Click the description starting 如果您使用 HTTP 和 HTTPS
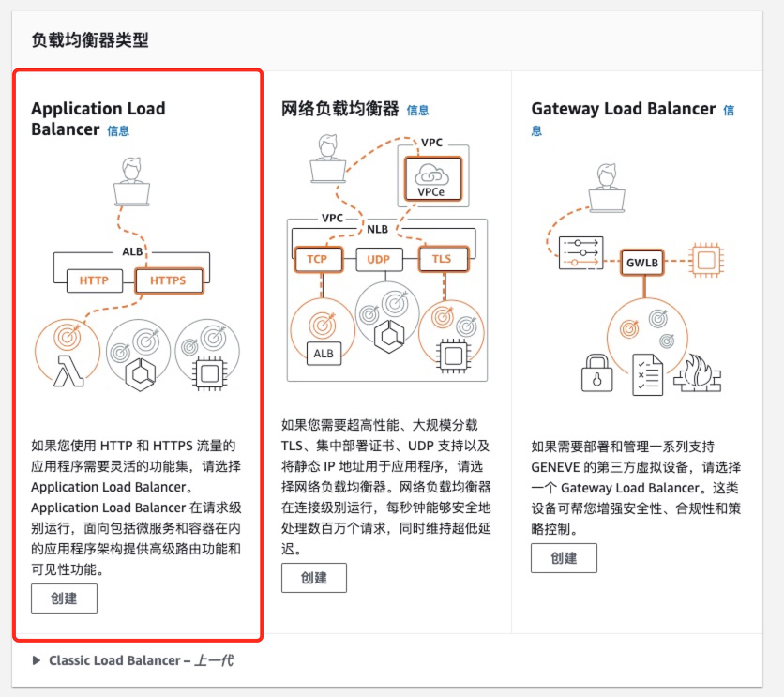This screenshot has width=784, height=697. click(x=136, y=507)
